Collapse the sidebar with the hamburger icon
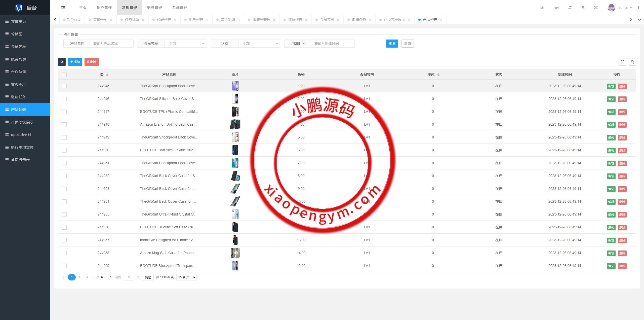Screen dimensions: 644x320 [x=63, y=8]
